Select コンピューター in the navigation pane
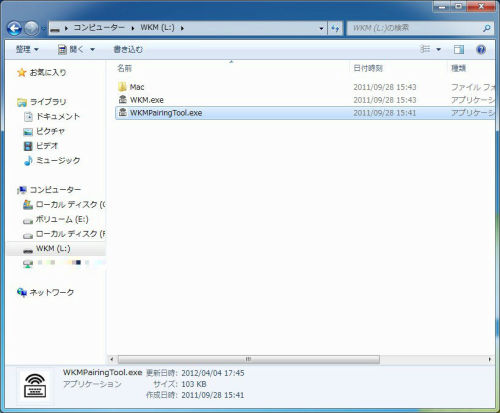This screenshot has height=413, width=500. pyautogui.click(x=55, y=190)
